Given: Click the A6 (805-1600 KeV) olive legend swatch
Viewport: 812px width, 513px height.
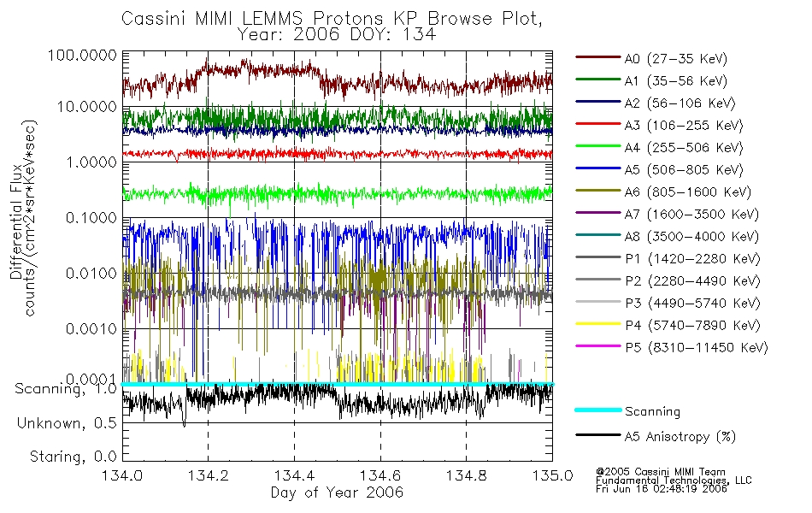Looking at the screenshot, I should [x=598, y=191].
